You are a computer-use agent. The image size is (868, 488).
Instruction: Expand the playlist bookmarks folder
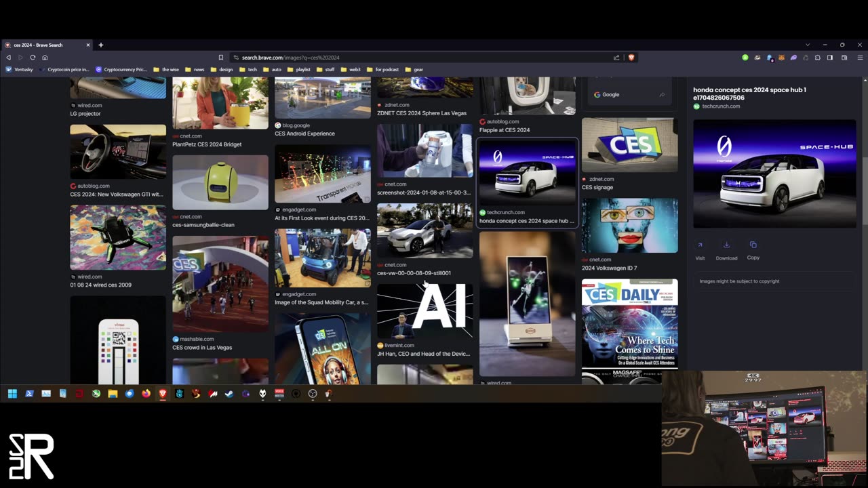[298, 69]
